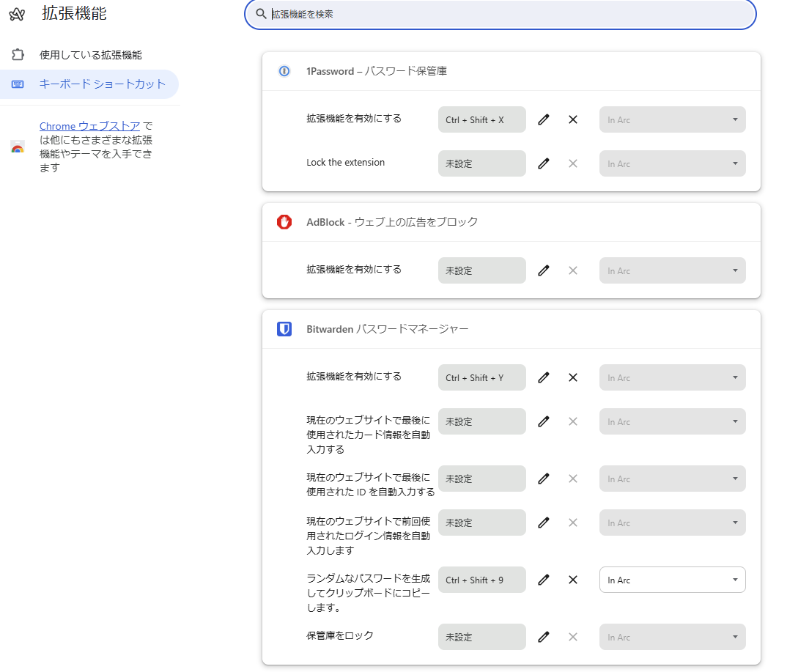Edit カード情報を自動入力する shortcut pencil
Viewport: 809px width, 672px height.
click(543, 421)
